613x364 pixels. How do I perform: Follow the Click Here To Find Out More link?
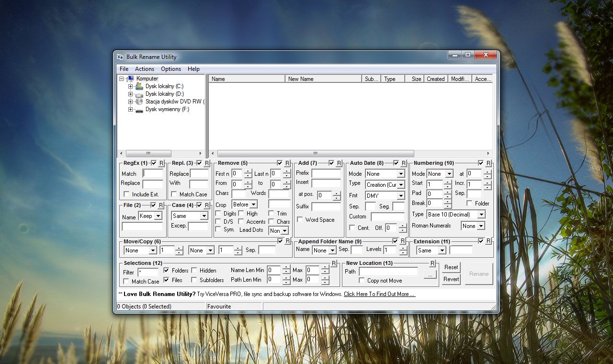click(379, 294)
